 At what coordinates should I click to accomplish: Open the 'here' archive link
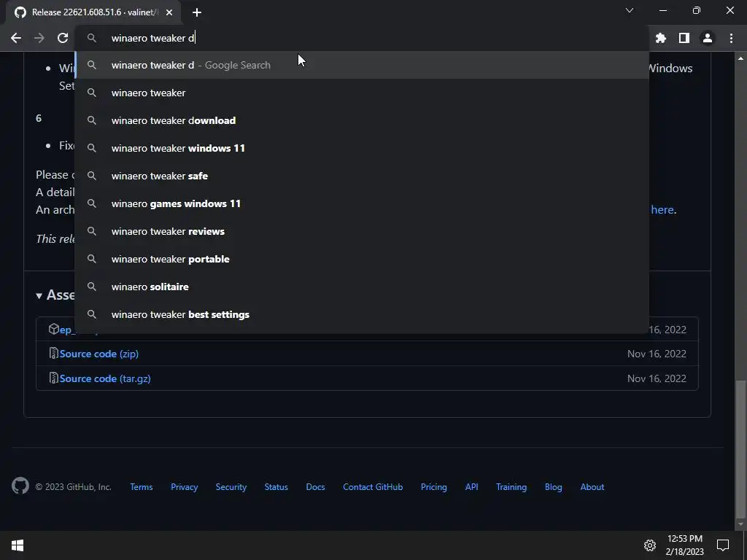pos(662,209)
